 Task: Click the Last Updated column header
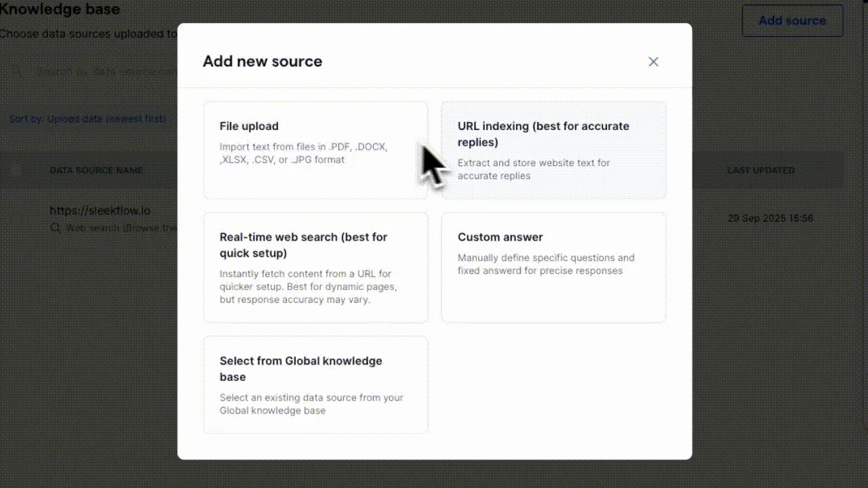coord(761,170)
